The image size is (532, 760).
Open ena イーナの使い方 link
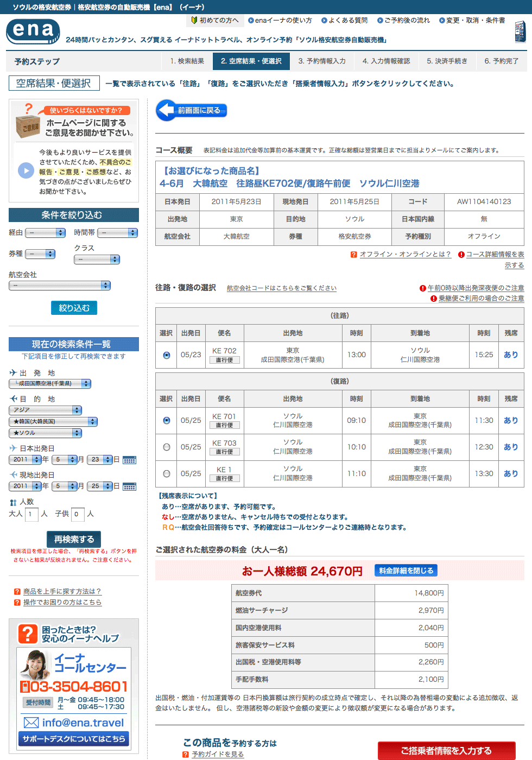pos(280,21)
